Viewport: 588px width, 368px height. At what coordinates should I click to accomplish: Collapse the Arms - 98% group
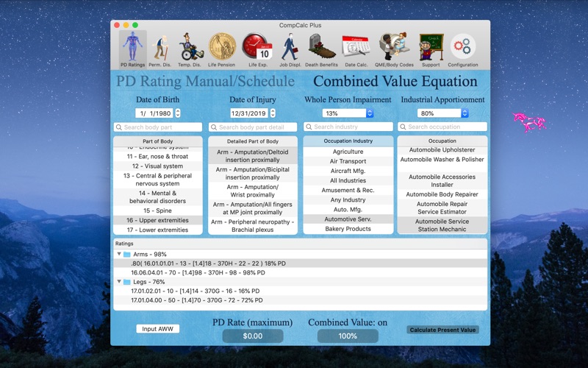[x=119, y=254]
